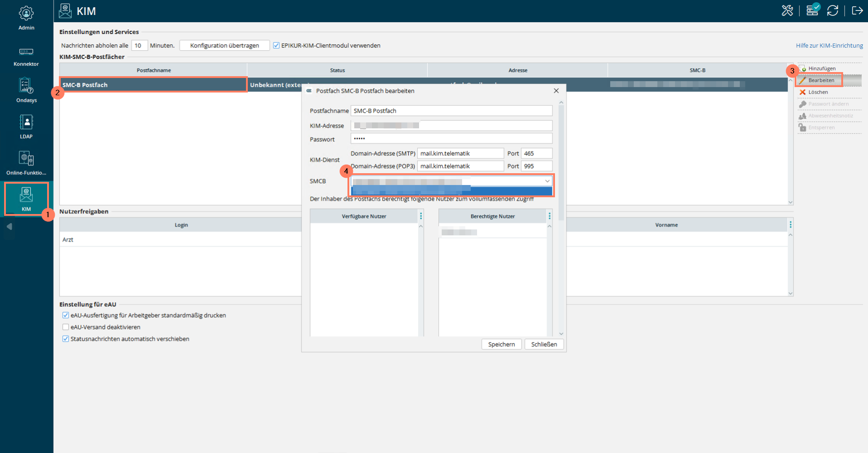Open Hilfe zur KIM-Einrichtung link
Viewport: 868px width, 453px height.
[x=829, y=45]
